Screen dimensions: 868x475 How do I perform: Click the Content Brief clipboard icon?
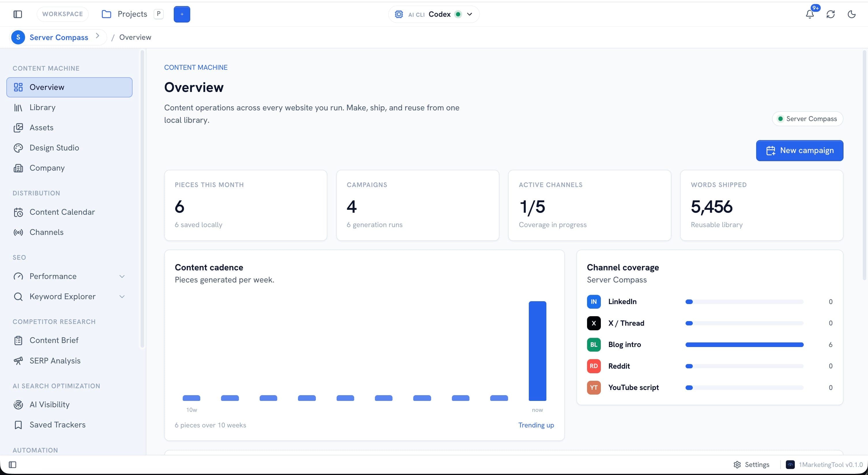18,340
